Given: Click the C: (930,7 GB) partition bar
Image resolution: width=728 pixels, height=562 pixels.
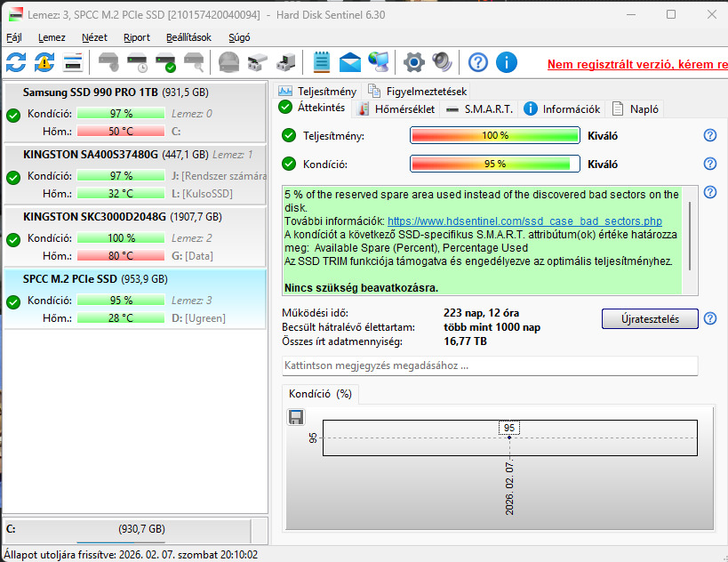Looking at the screenshot, I should (x=127, y=529).
